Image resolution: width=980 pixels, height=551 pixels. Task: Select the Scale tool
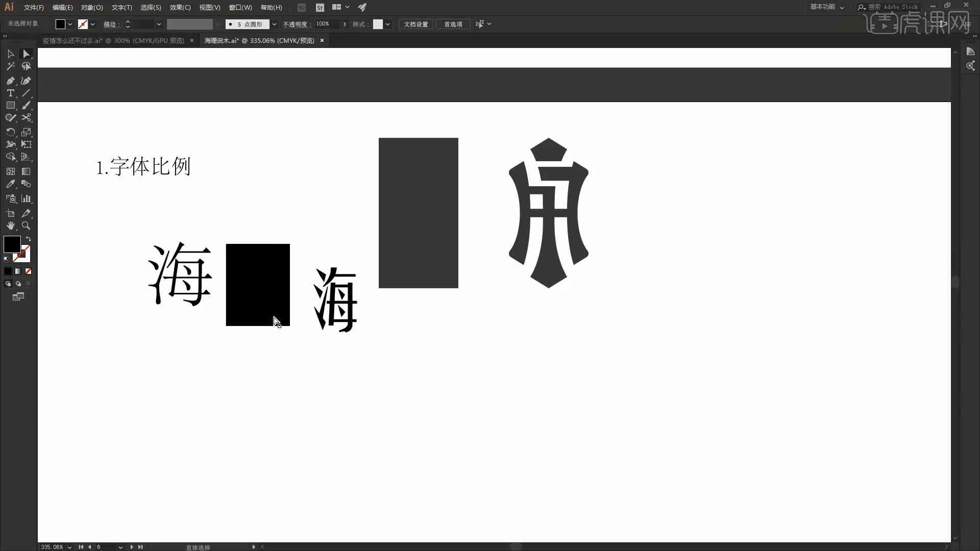(x=26, y=132)
